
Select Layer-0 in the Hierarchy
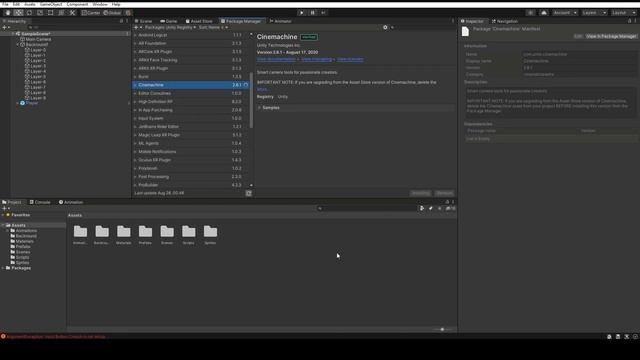tap(38, 50)
